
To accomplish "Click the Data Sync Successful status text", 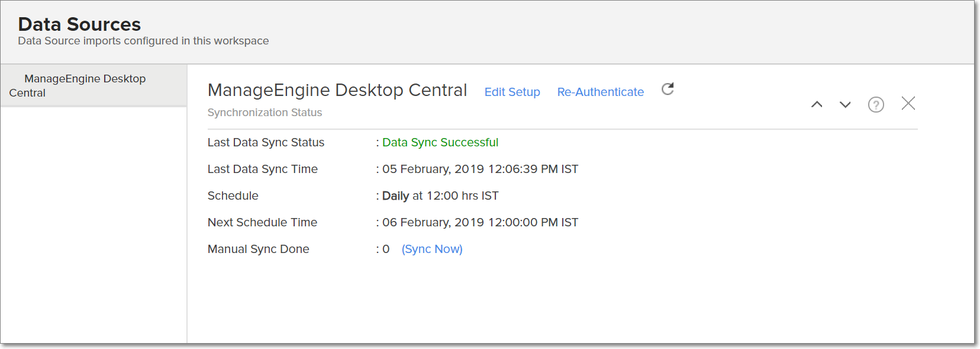I will tap(440, 142).
